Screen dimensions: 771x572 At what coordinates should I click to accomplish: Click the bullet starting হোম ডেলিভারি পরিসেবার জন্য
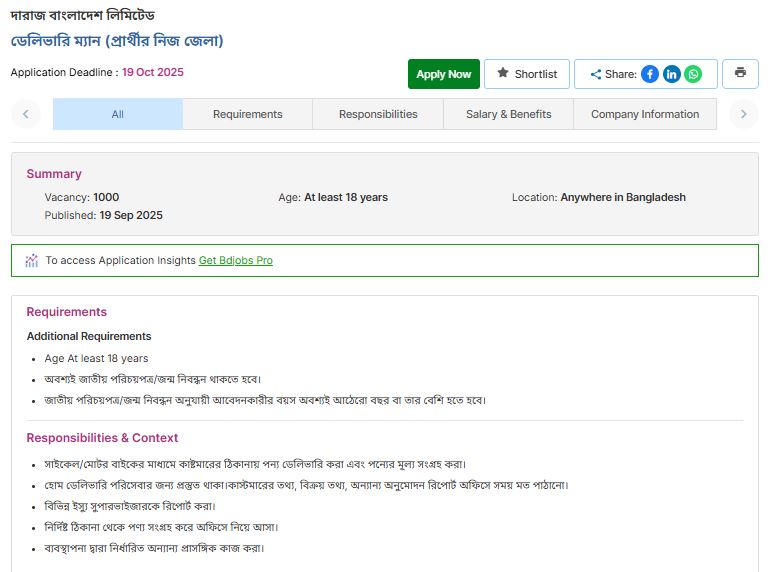click(306, 485)
